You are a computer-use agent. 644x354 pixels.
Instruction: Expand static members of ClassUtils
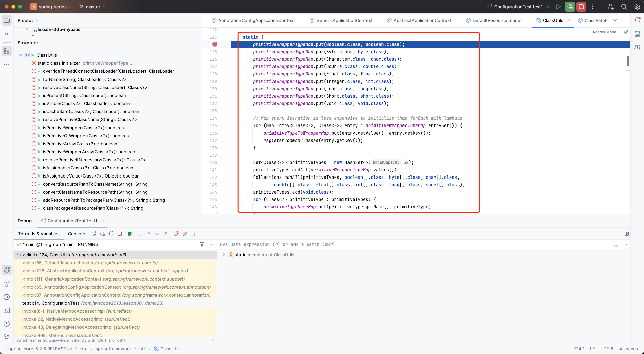point(224,255)
